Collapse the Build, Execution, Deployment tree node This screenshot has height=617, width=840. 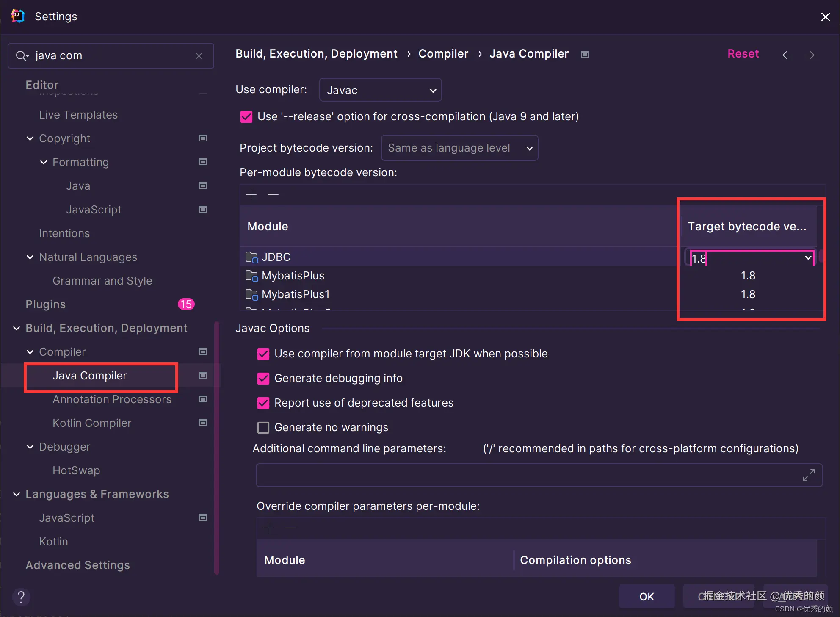coord(17,328)
